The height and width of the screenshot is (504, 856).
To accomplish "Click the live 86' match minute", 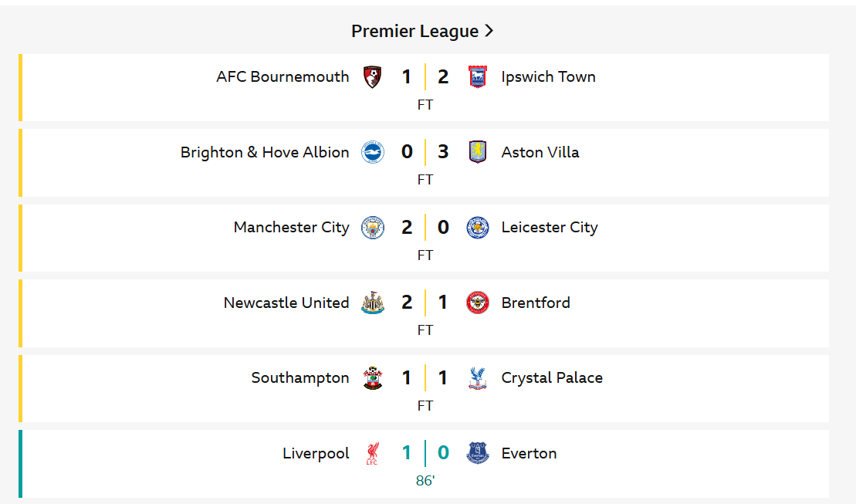I will click(425, 481).
